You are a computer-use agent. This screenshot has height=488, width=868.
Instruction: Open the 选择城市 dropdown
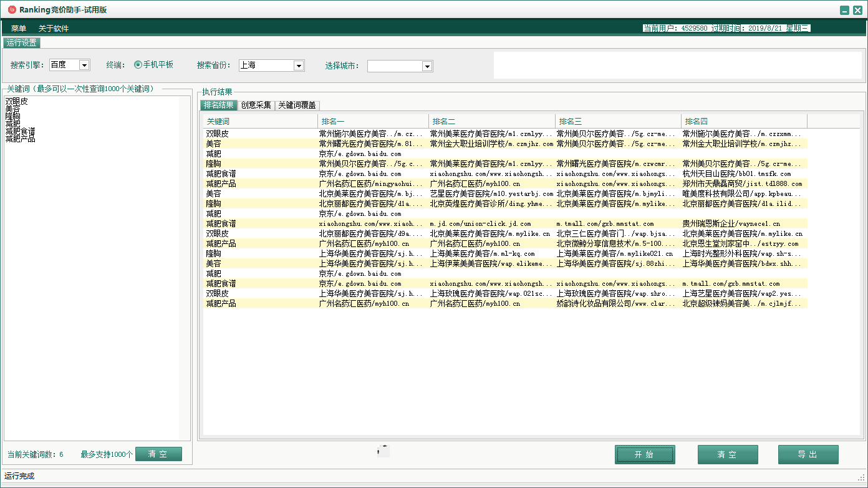pos(427,66)
